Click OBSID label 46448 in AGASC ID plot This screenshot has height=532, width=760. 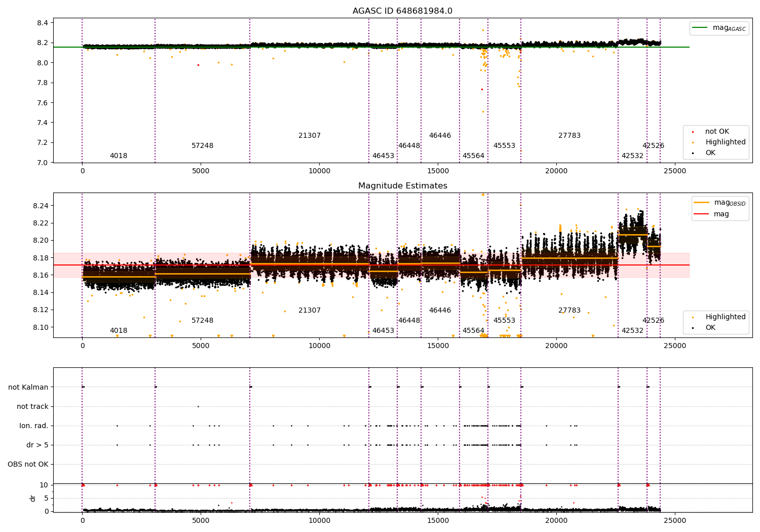tap(409, 146)
